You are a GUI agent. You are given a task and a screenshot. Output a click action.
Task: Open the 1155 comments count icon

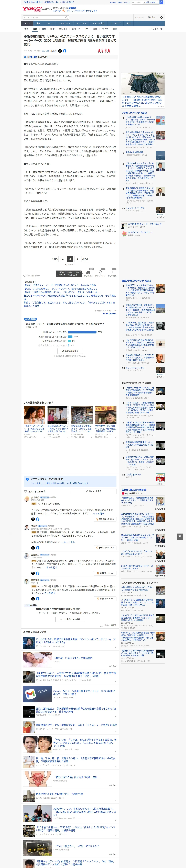46,51
